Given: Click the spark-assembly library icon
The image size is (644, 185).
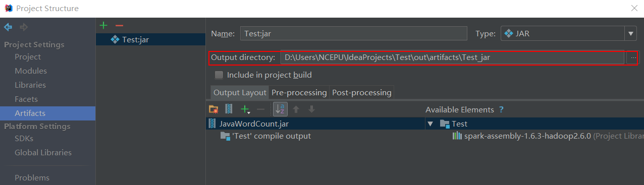Looking at the screenshot, I should pyautogui.click(x=457, y=136).
